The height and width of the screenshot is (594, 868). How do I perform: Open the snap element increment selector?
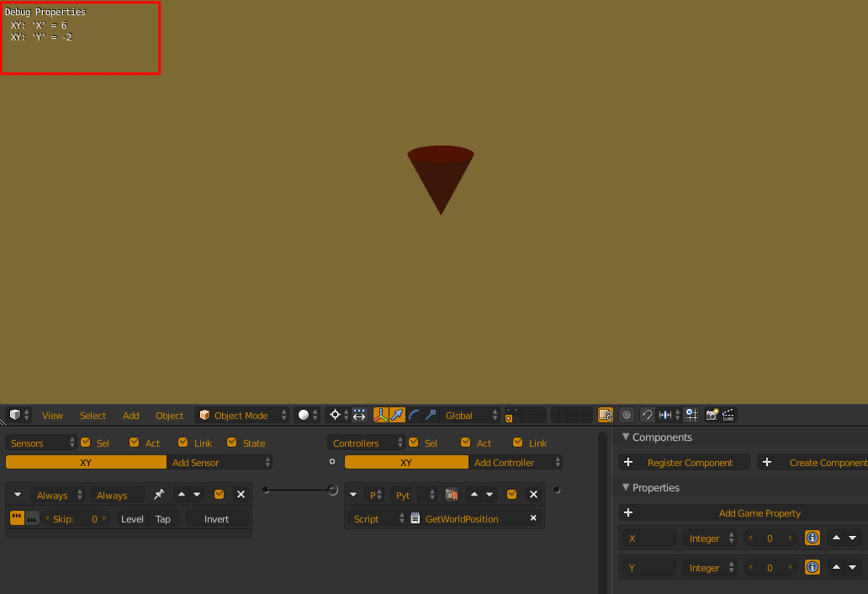pos(670,415)
